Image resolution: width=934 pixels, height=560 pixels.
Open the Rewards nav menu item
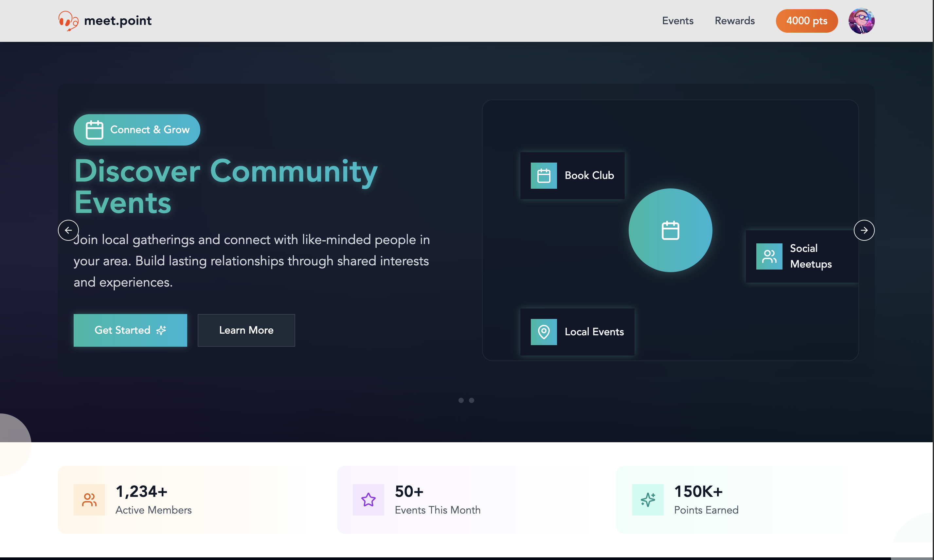pos(734,21)
